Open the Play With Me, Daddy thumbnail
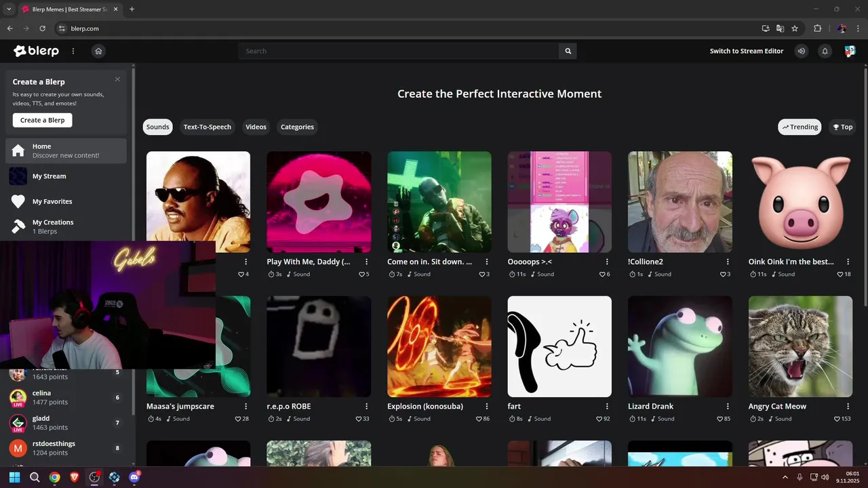Image resolution: width=868 pixels, height=488 pixels. click(x=319, y=202)
